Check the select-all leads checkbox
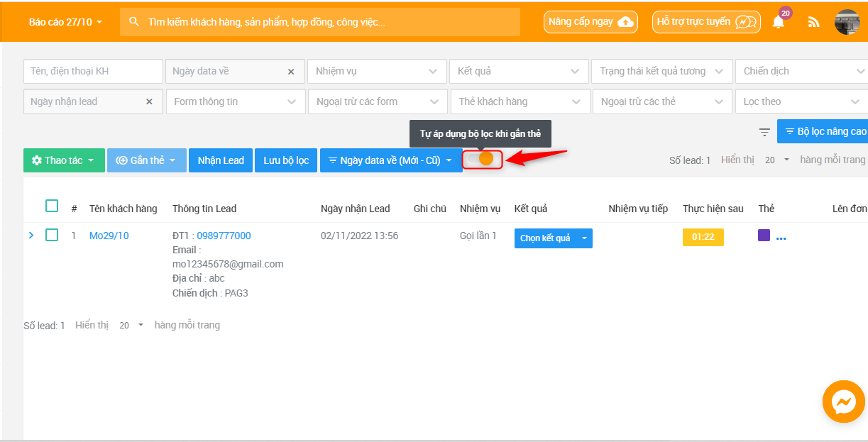This screenshot has height=442, width=868. 52,206
